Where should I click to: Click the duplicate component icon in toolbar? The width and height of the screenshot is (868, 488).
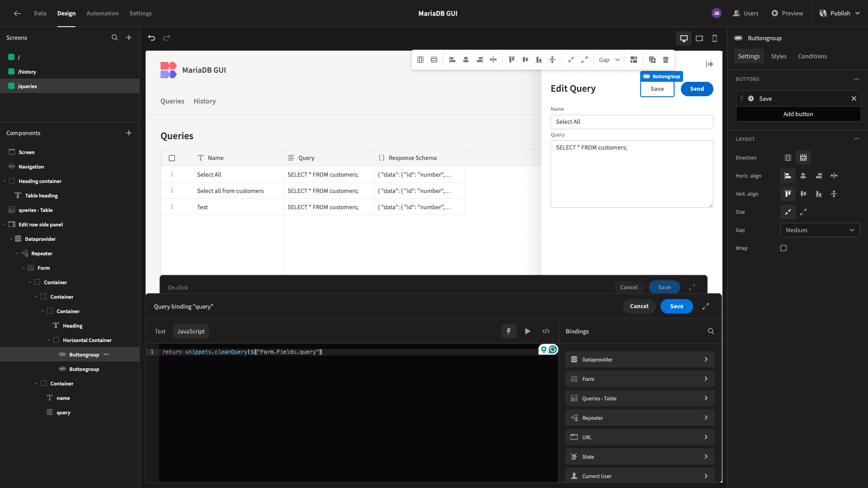pos(652,60)
